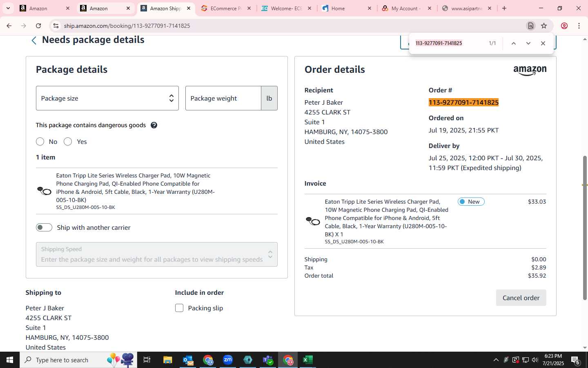Viewport: 588px width, 368px height.
Task: Click the browser forward arrow
Action: pos(24,26)
